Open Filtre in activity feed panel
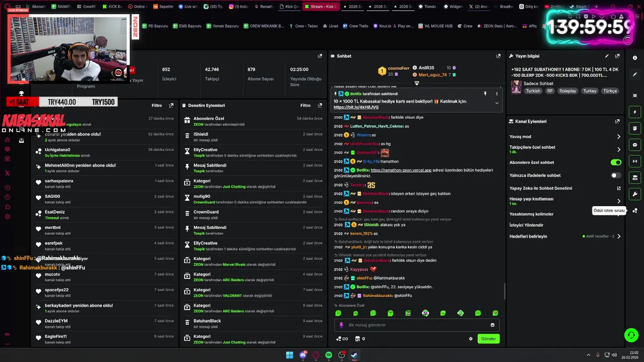This screenshot has width=644, height=362. 156,106
